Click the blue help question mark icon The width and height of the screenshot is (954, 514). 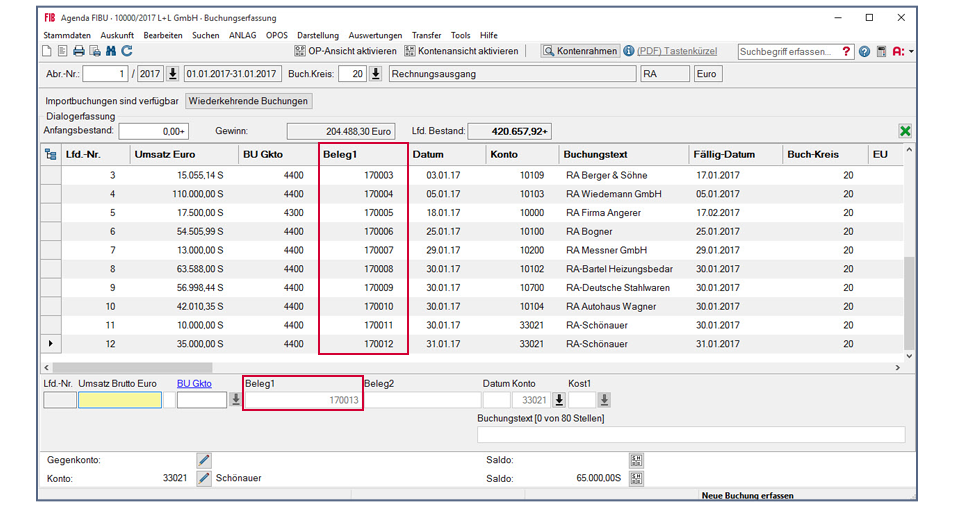(x=864, y=51)
